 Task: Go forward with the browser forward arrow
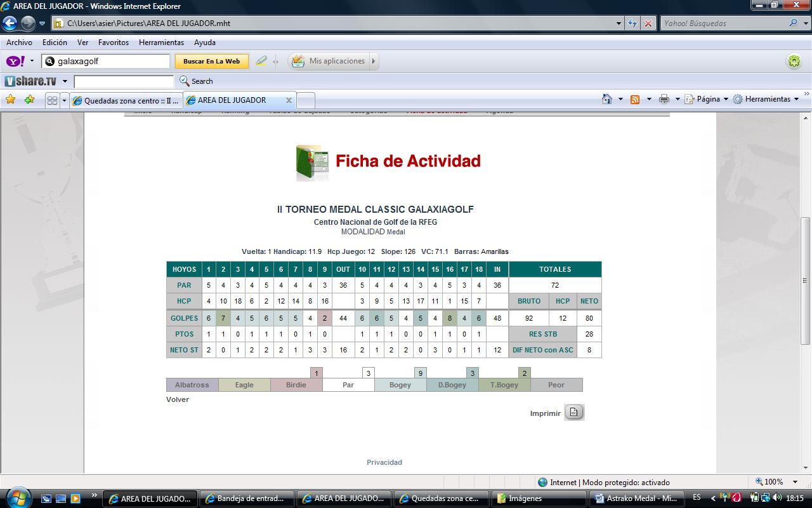tap(28, 23)
